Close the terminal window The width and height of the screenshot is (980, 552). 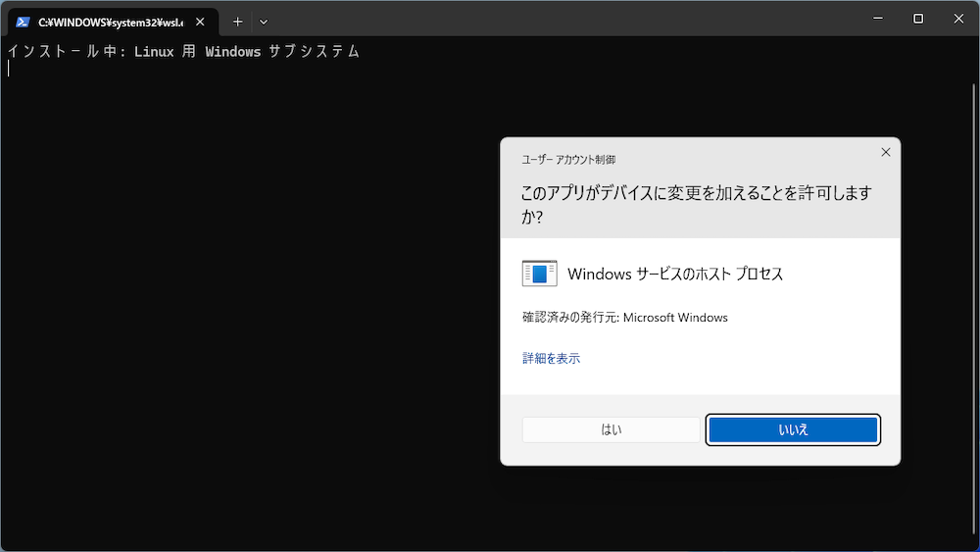958,19
